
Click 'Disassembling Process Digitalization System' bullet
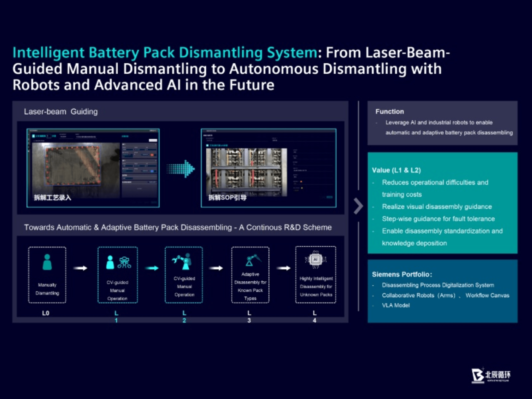click(x=438, y=285)
